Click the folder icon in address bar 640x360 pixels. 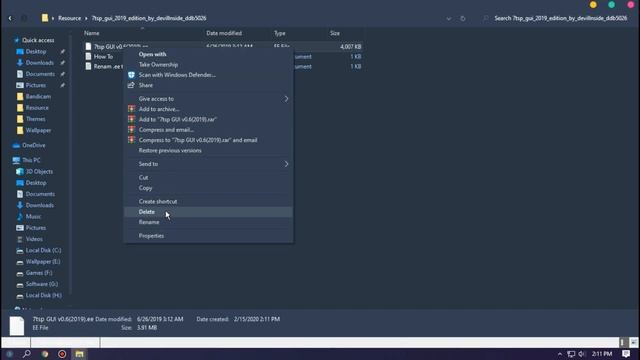[x=45, y=18]
